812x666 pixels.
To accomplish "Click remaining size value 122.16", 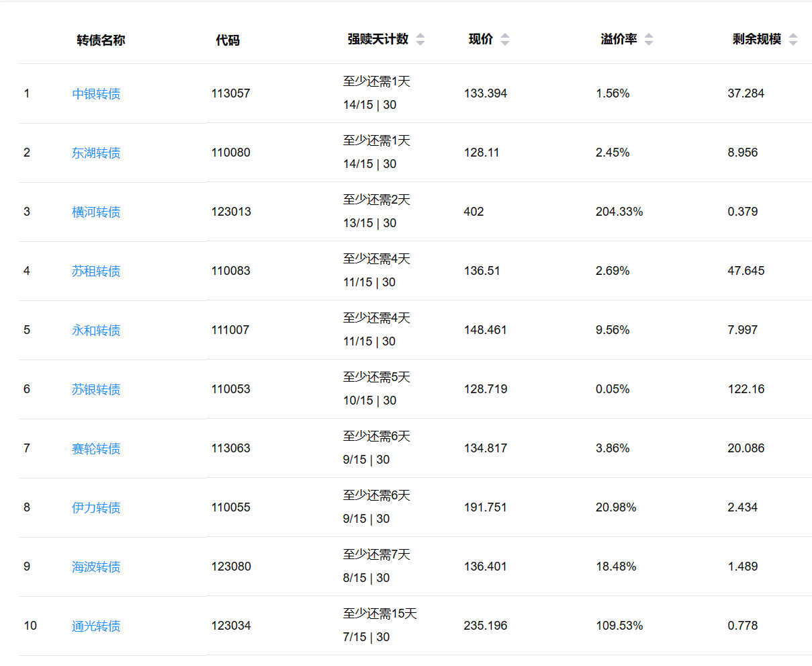I will click(x=746, y=389).
